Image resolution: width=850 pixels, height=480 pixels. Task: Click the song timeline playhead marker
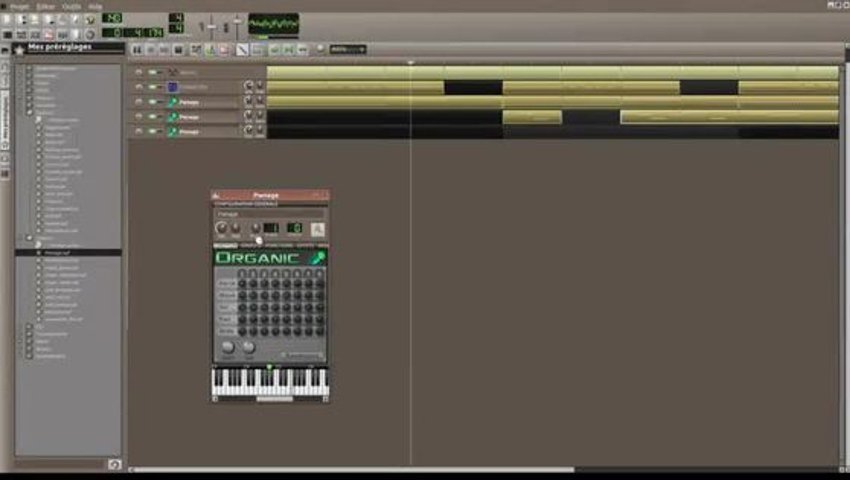(x=410, y=63)
